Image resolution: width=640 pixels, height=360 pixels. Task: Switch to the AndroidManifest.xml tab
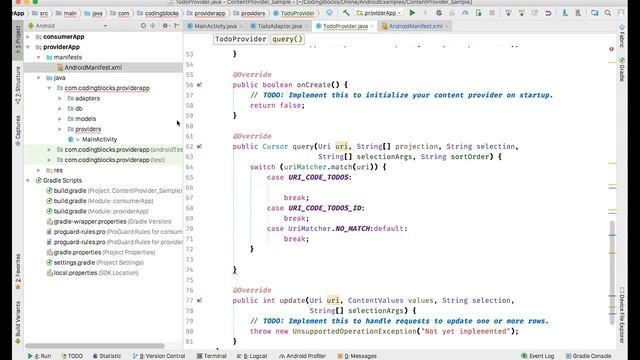[415, 26]
